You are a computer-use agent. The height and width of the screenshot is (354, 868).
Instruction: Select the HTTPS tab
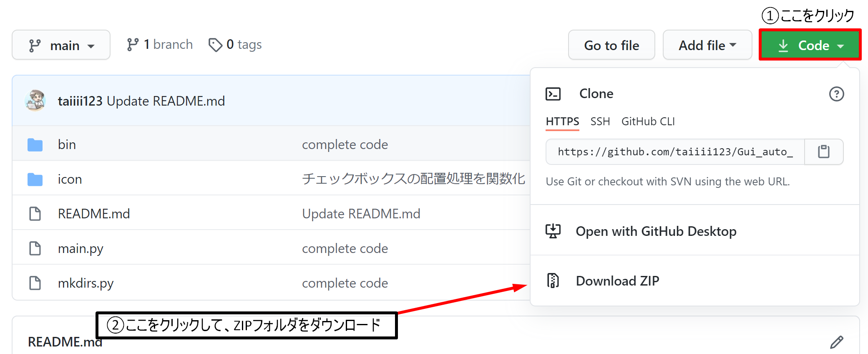(x=562, y=121)
